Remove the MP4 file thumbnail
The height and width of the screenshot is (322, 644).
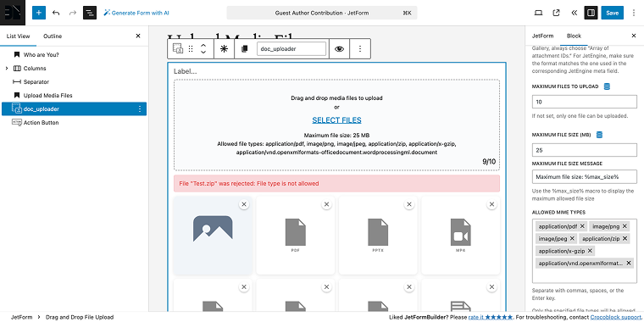coord(491,204)
